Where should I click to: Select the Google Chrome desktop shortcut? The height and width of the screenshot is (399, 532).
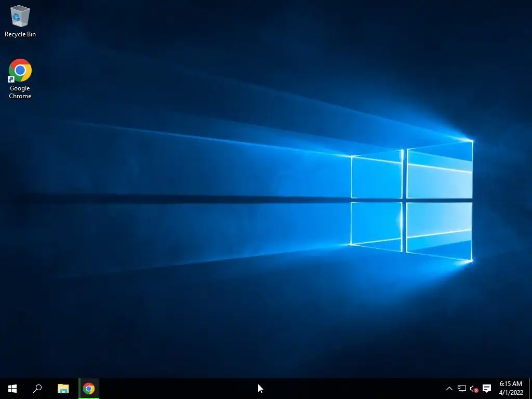coord(20,79)
